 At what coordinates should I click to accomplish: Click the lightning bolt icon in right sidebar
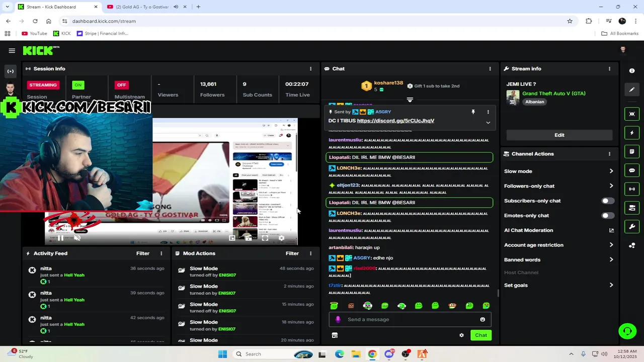click(632, 133)
